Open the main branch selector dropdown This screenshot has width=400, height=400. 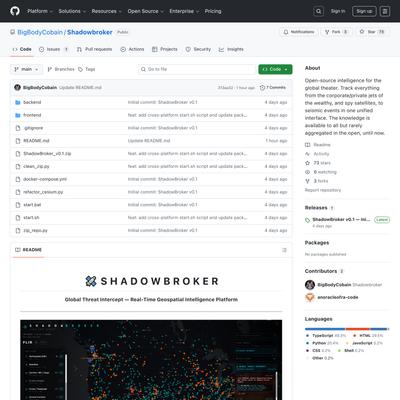click(x=26, y=69)
